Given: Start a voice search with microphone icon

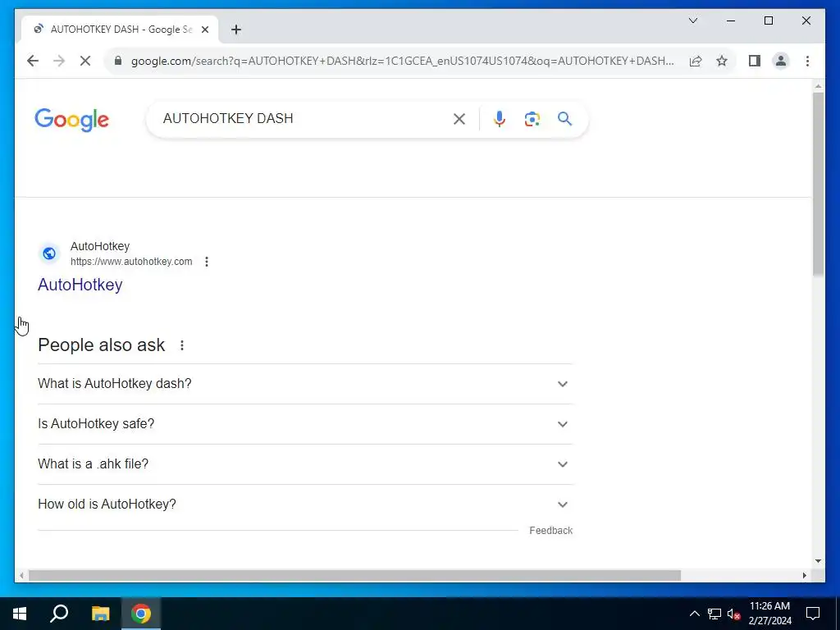Looking at the screenshot, I should (500, 119).
